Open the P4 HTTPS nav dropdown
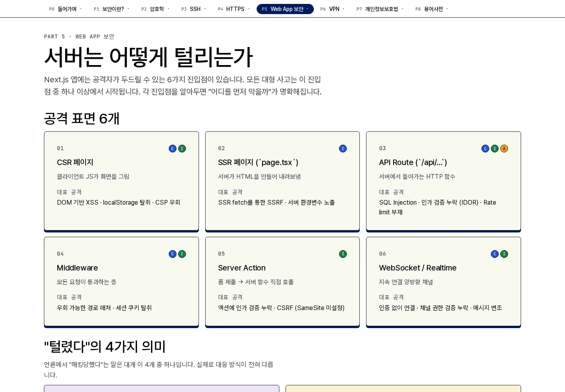565x392 pixels. point(234,9)
